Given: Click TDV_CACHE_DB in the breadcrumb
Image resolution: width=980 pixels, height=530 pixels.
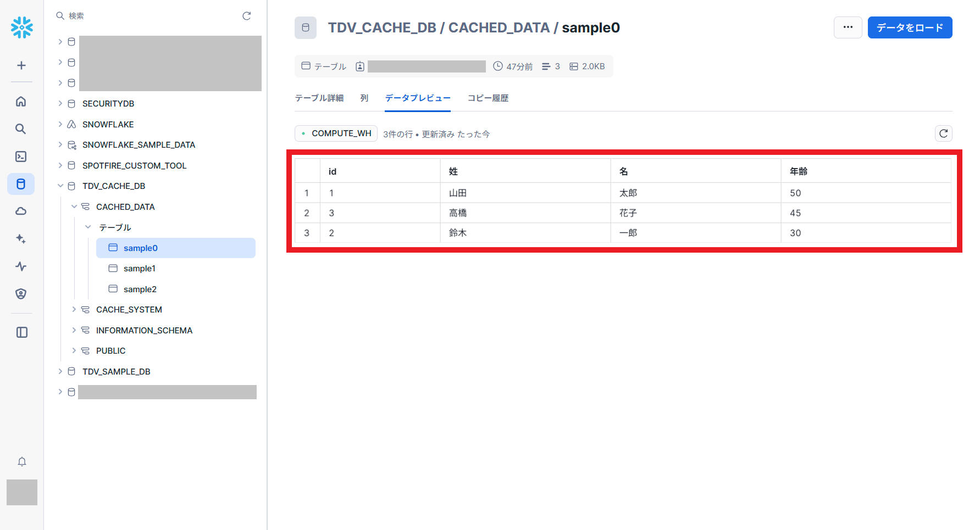Looking at the screenshot, I should point(382,27).
